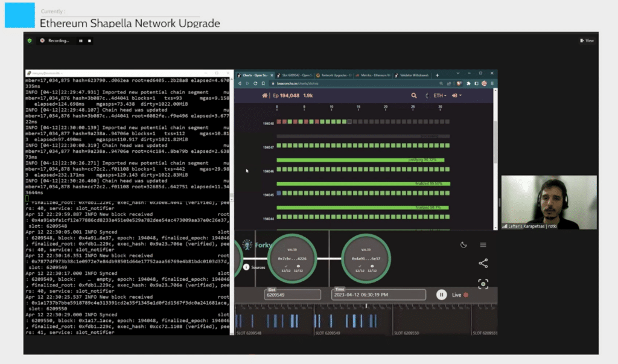The width and height of the screenshot is (618, 364).
Task: Open Brave Shields lion icon
Action: tap(459, 84)
